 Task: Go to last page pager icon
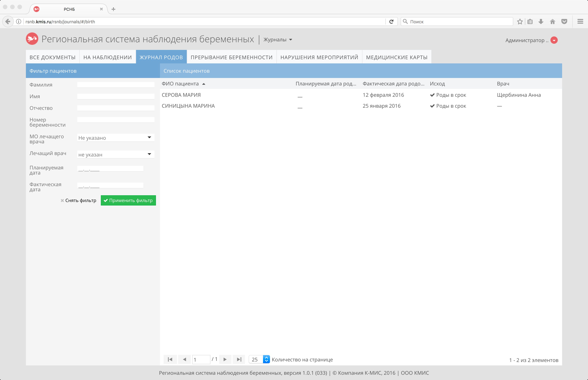[x=239, y=359]
